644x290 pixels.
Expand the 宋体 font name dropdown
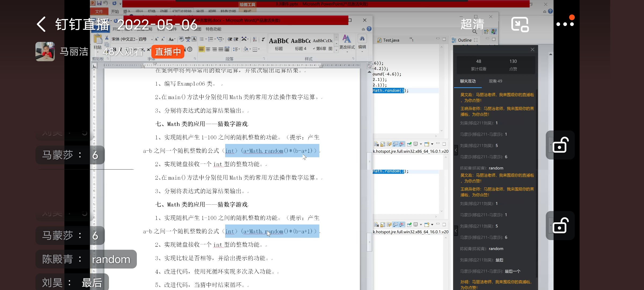click(x=137, y=39)
